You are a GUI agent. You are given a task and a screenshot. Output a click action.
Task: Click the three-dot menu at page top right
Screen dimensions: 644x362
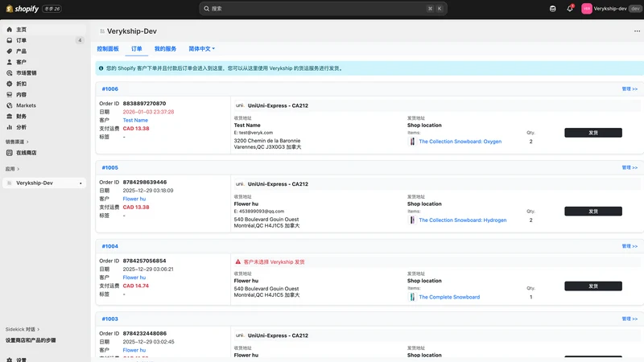click(x=637, y=31)
